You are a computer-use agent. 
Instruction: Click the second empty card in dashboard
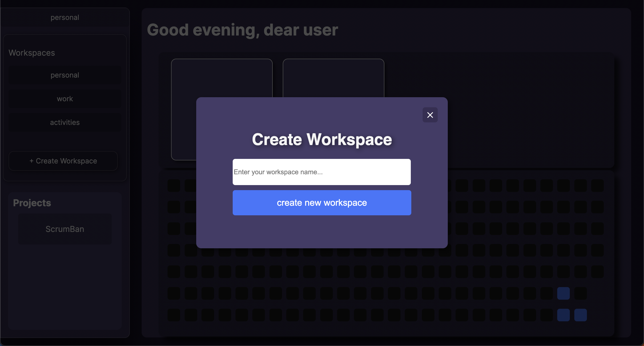[333, 78]
